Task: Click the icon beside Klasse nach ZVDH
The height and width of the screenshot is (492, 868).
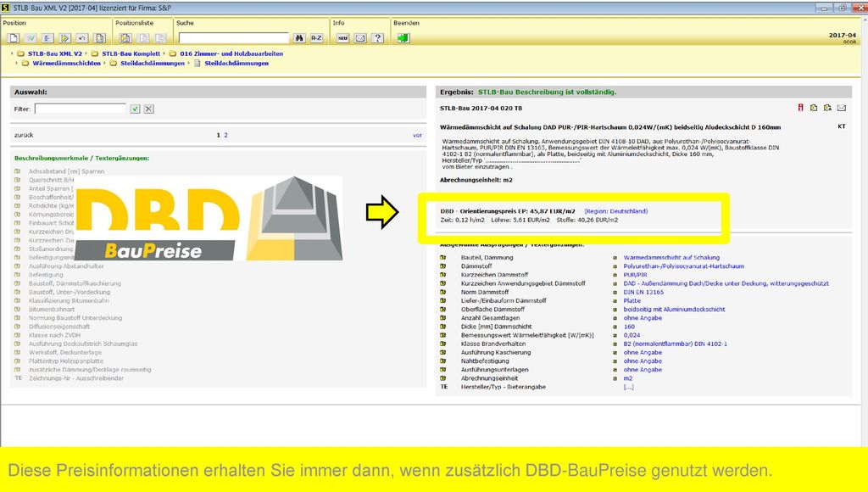Action: click(x=17, y=335)
